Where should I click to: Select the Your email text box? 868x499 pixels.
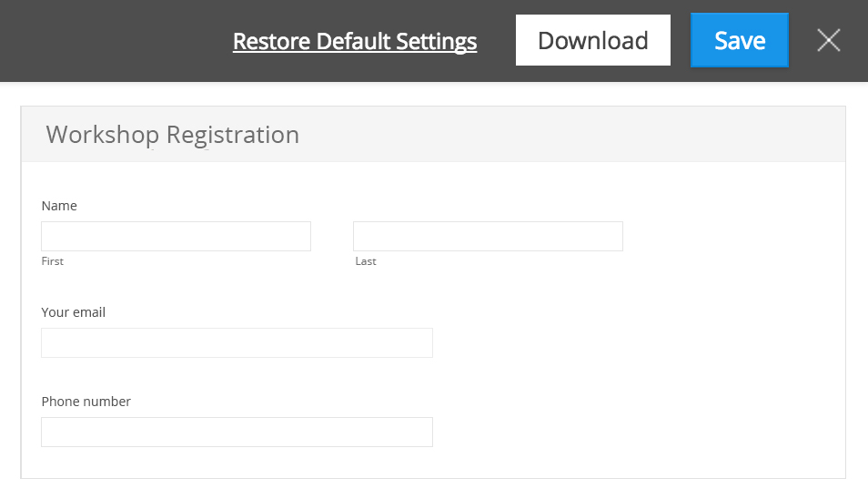coord(237,342)
